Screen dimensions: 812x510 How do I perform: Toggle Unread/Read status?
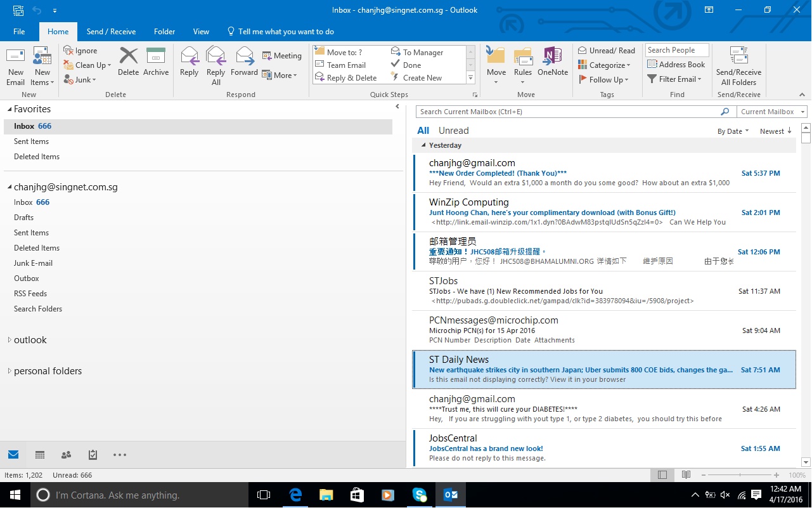click(607, 51)
